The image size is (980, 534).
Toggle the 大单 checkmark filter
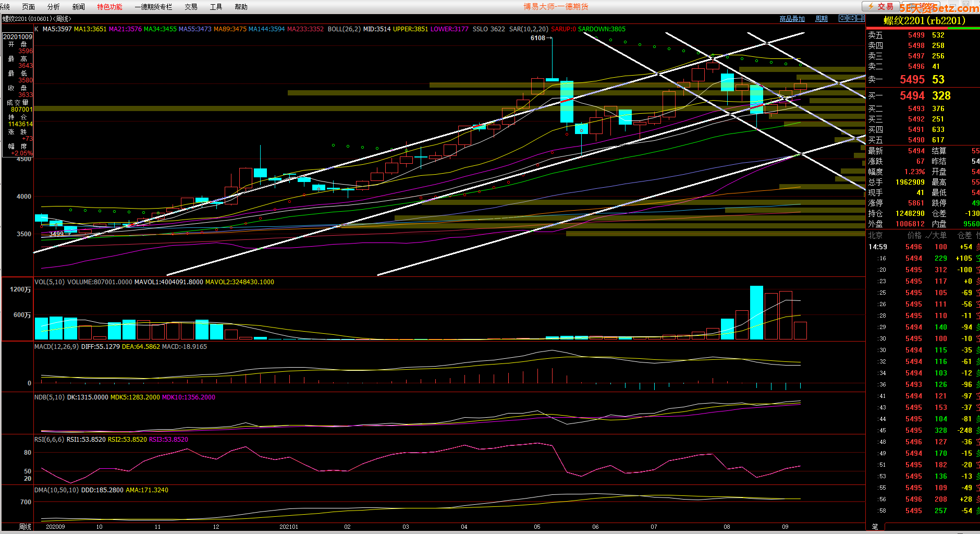coord(936,235)
